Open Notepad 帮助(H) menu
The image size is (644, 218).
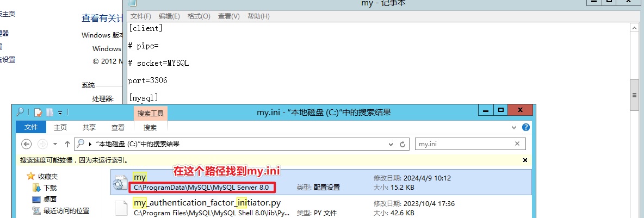pos(258,16)
